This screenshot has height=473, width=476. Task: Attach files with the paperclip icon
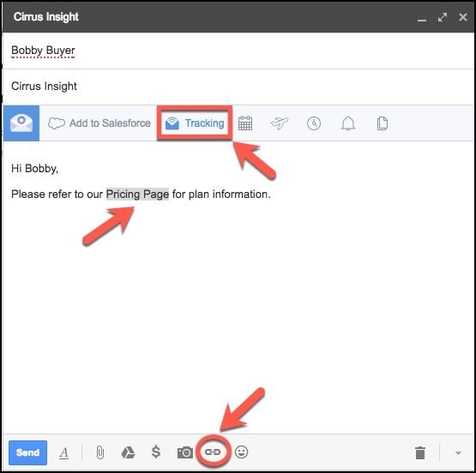(x=99, y=453)
